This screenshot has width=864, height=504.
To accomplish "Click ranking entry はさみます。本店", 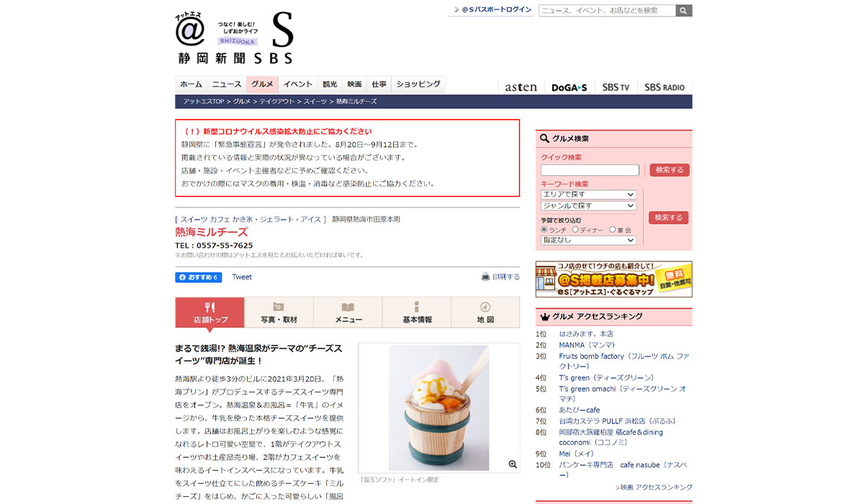I will [x=586, y=334].
